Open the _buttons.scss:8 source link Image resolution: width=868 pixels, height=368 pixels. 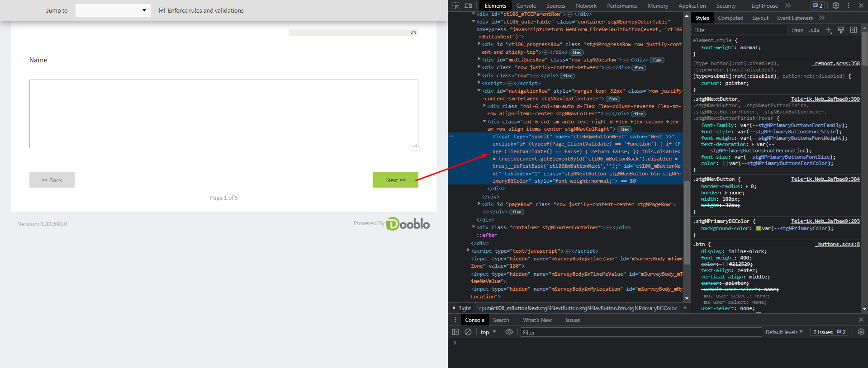point(838,244)
